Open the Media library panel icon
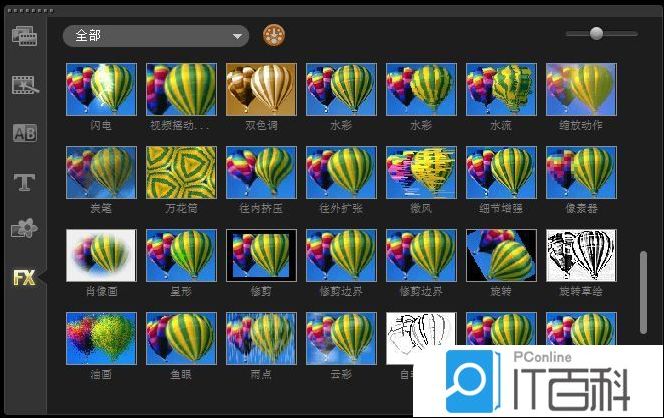This screenshot has width=664, height=418. tap(24, 36)
